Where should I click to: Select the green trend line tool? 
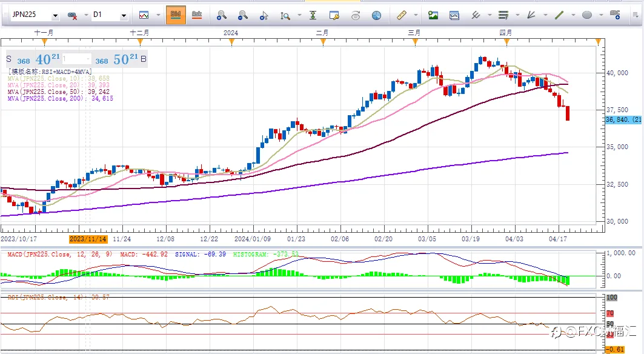coord(559,15)
